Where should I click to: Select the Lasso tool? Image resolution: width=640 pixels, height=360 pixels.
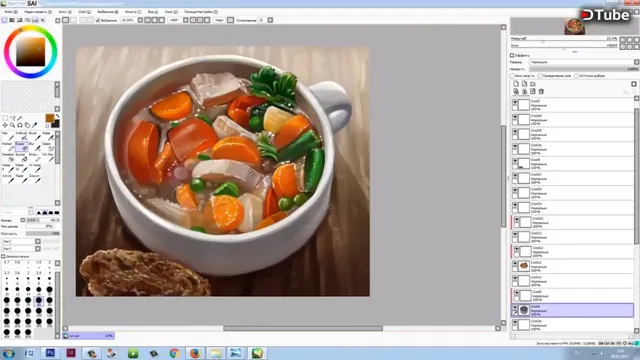coord(13,118)
